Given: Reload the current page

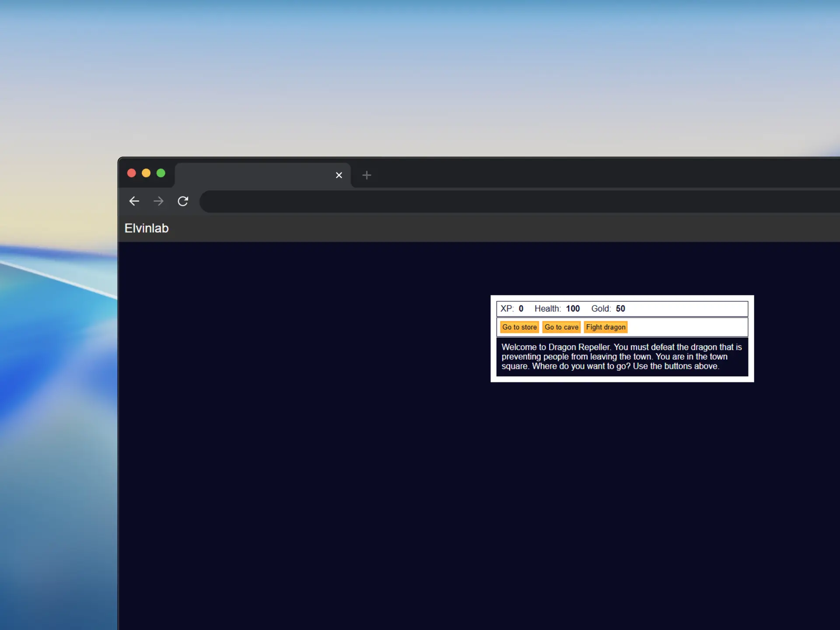Looking at the screenshot, I should [183, 201].
